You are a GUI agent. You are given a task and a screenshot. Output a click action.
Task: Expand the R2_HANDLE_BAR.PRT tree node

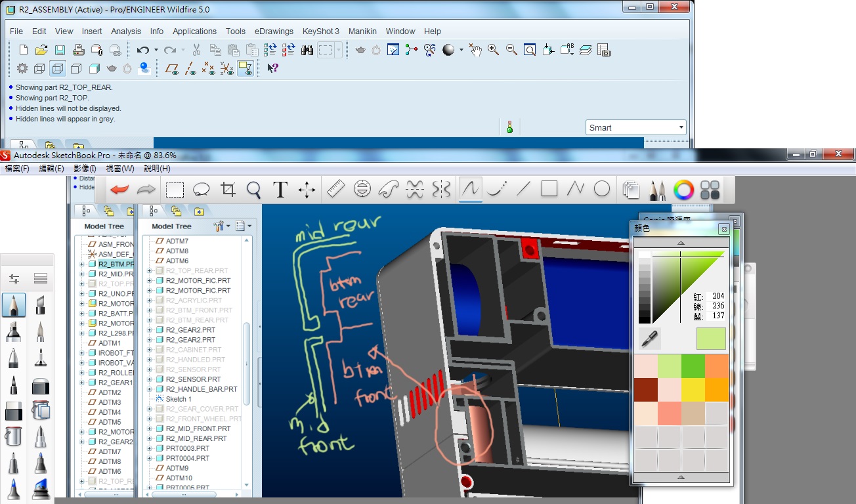pos(150,389)
